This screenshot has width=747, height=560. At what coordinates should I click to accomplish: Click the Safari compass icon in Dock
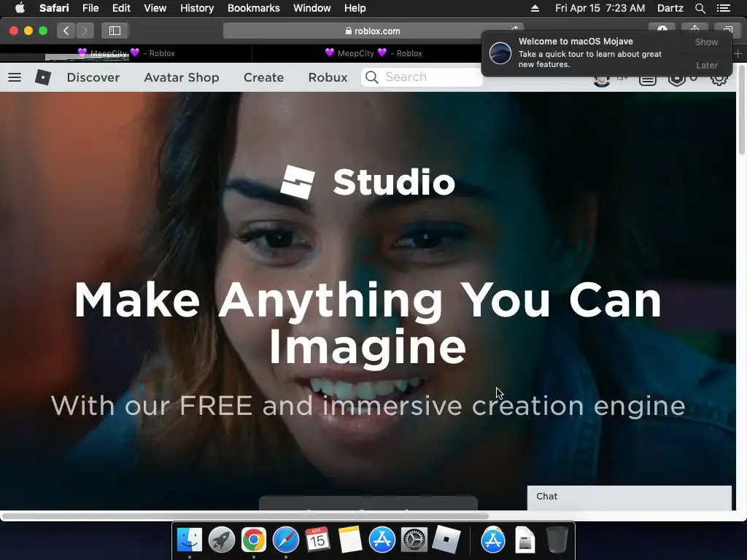pos(286,540)
